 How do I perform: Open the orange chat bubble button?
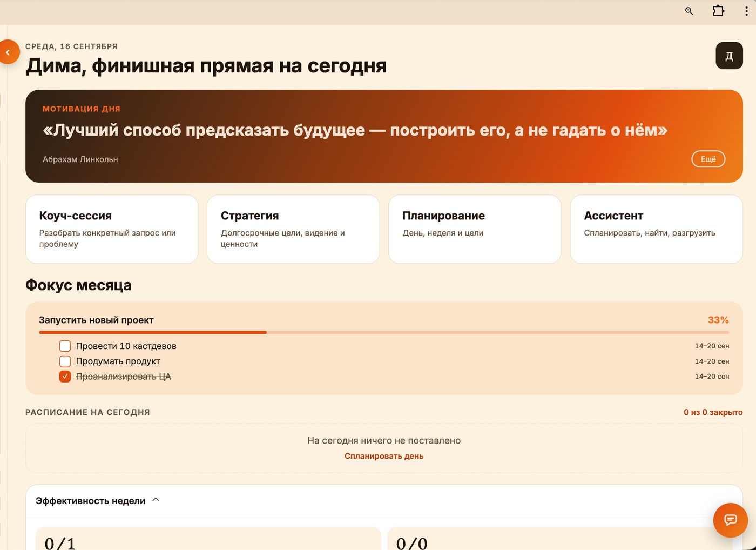(731, 520)
